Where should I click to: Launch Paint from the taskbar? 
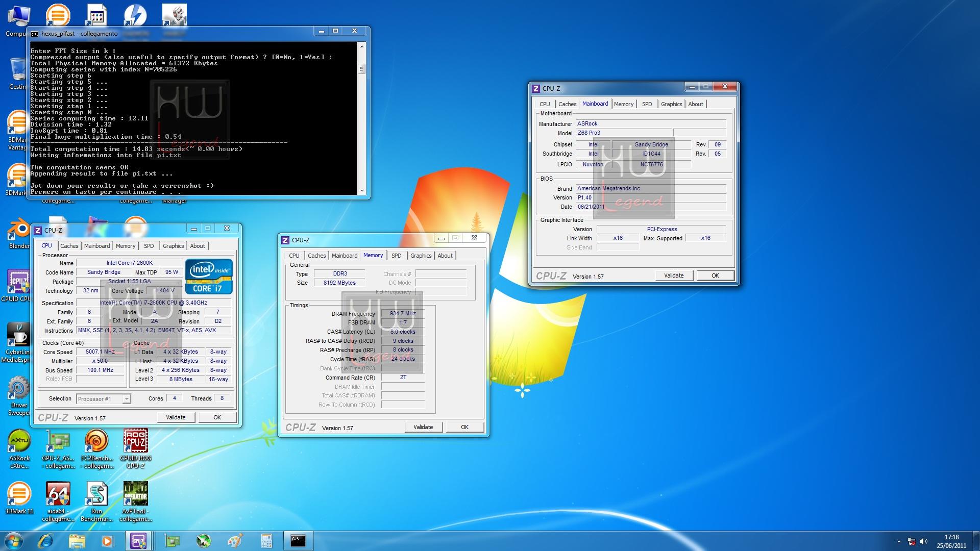[x=235, y=541]
